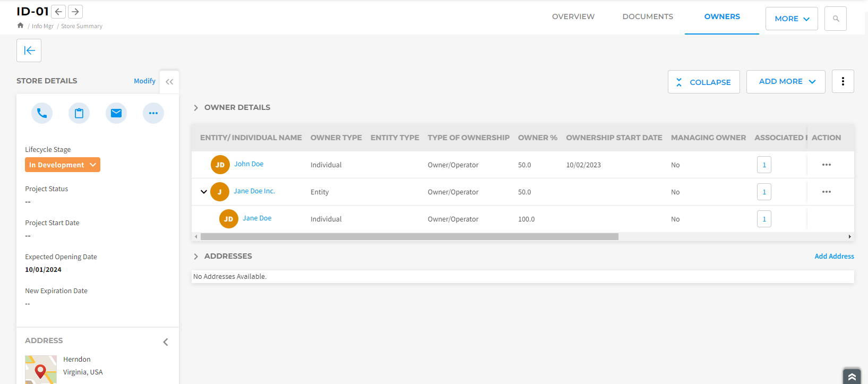
Task: Go to the next record arrow beside ID-01
Action: coord(75,12)
